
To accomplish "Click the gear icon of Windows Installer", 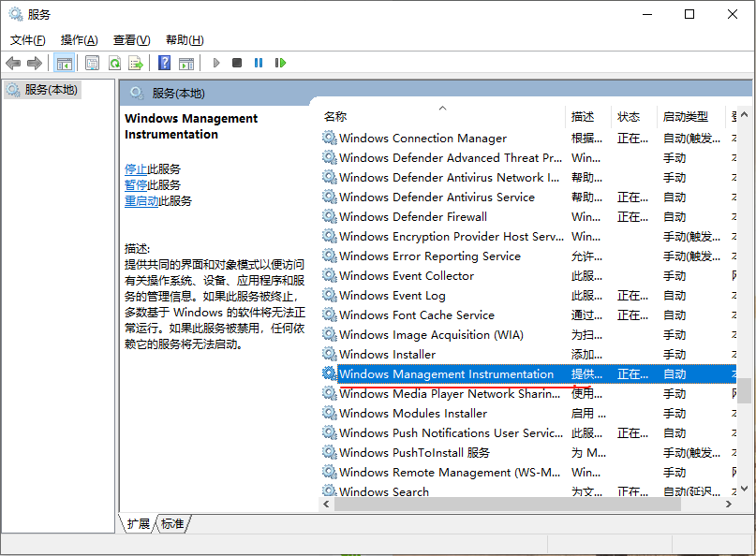I will pyautogui.click(x=330, y=354).
